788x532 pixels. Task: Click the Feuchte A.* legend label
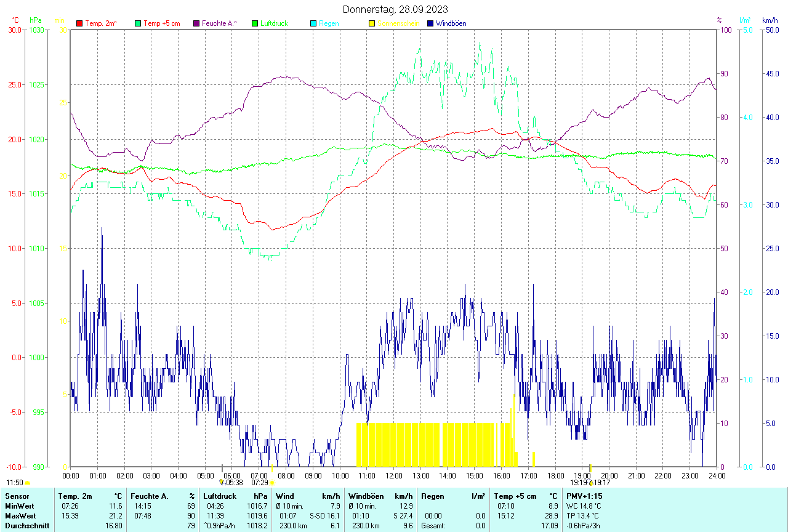coord(219,23)
